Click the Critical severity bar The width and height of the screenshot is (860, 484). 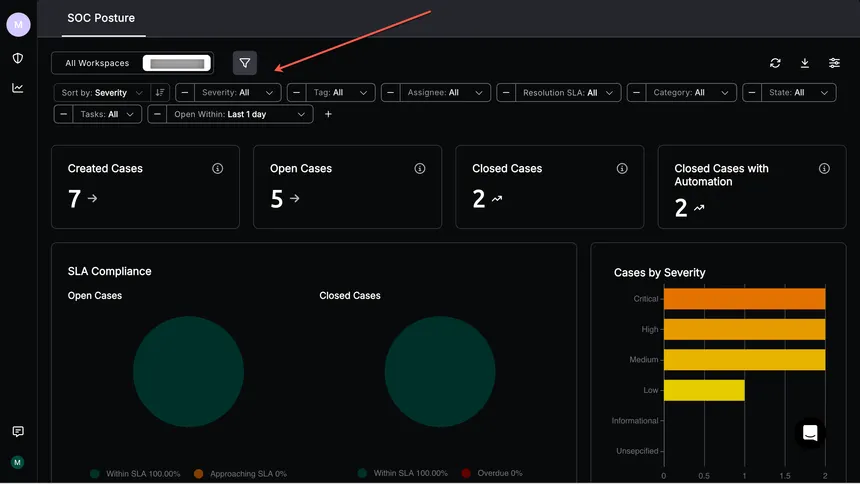744,299
